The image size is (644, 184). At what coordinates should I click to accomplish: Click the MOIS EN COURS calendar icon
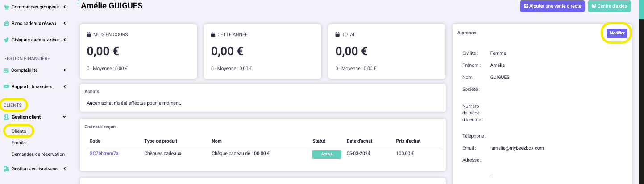(x=89, y=34)
